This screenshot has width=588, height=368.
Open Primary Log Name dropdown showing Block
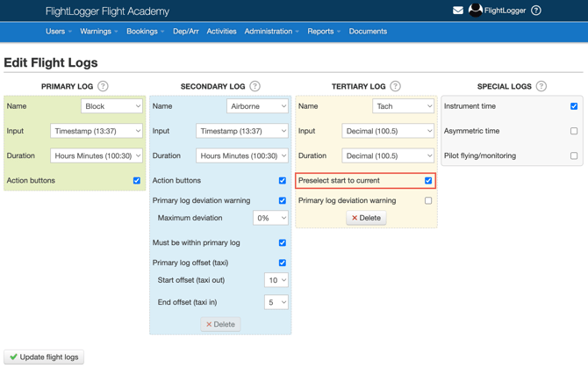(111, 106)
